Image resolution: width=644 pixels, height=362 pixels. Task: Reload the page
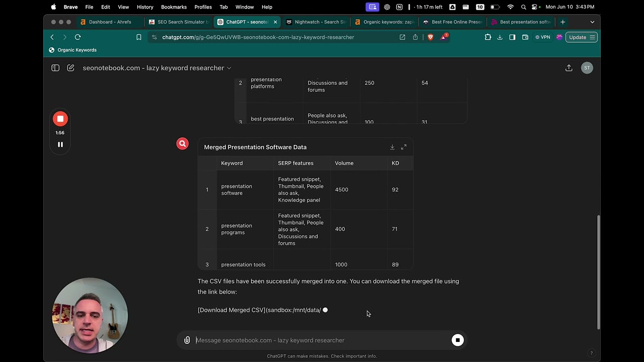[77, 37]
